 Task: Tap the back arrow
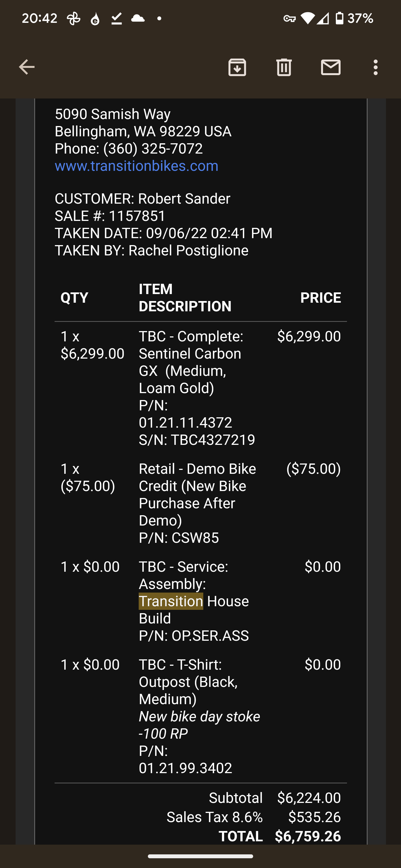click(x=27, y=67)
